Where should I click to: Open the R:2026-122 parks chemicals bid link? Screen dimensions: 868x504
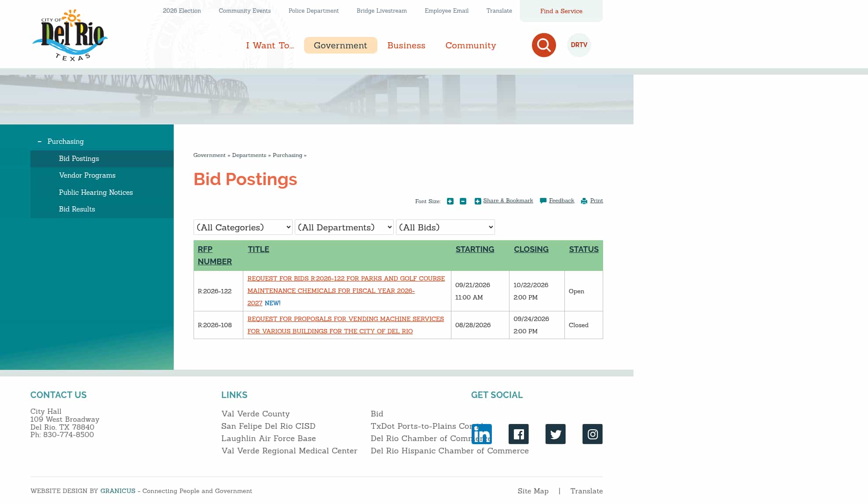(346, 291)
